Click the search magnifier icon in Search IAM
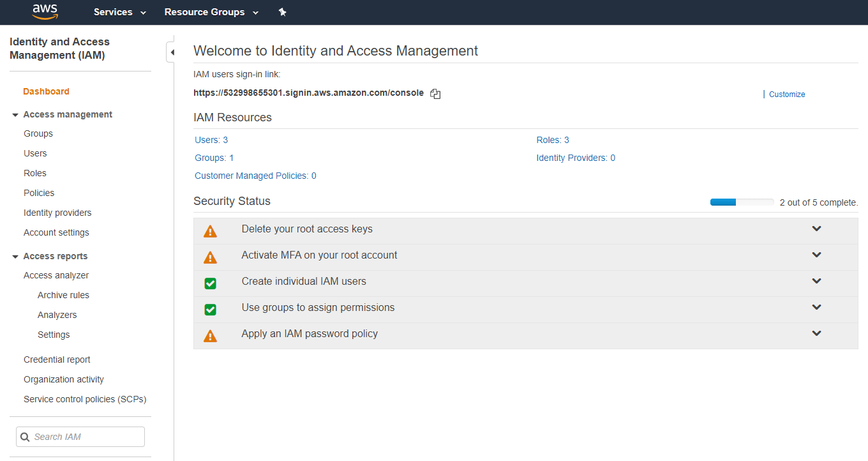 (25, 437)
